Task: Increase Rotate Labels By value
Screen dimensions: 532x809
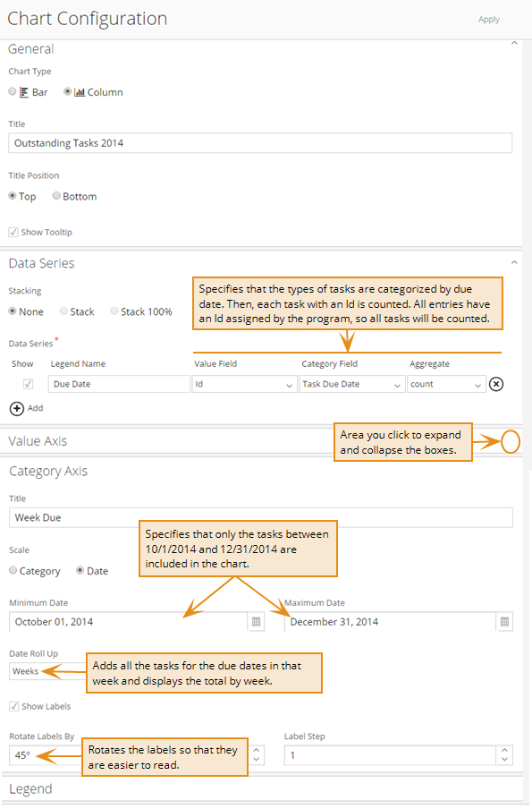Action: pyautogui.click(x=257, y=750)
